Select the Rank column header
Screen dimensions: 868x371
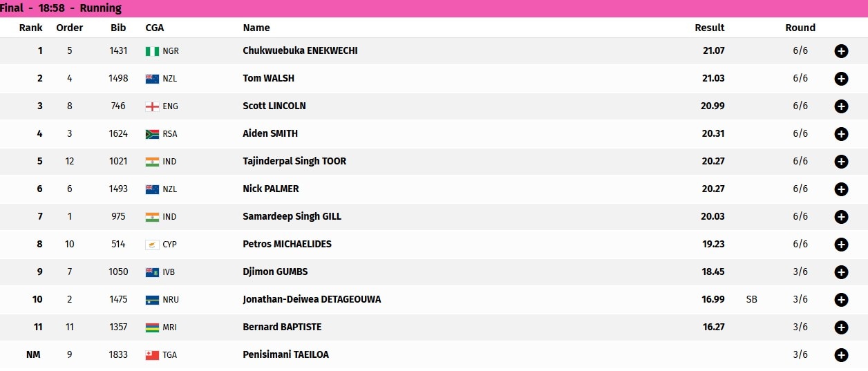[30, 28]
